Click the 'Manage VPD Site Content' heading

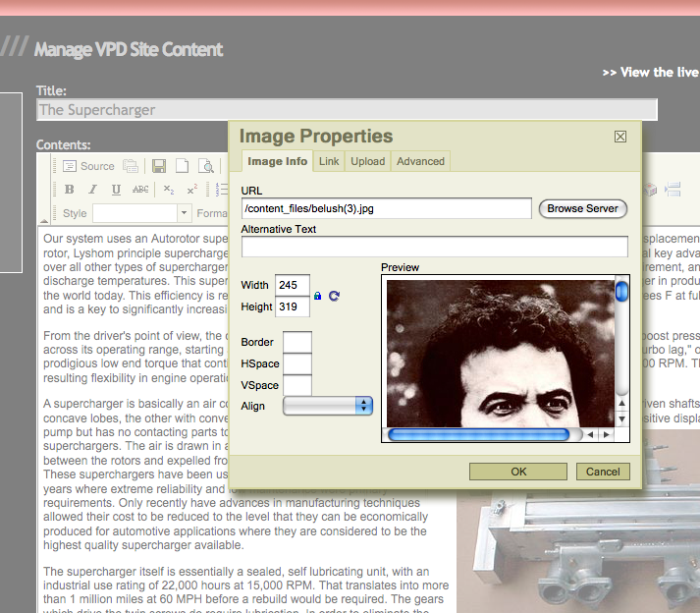[129, 49]
